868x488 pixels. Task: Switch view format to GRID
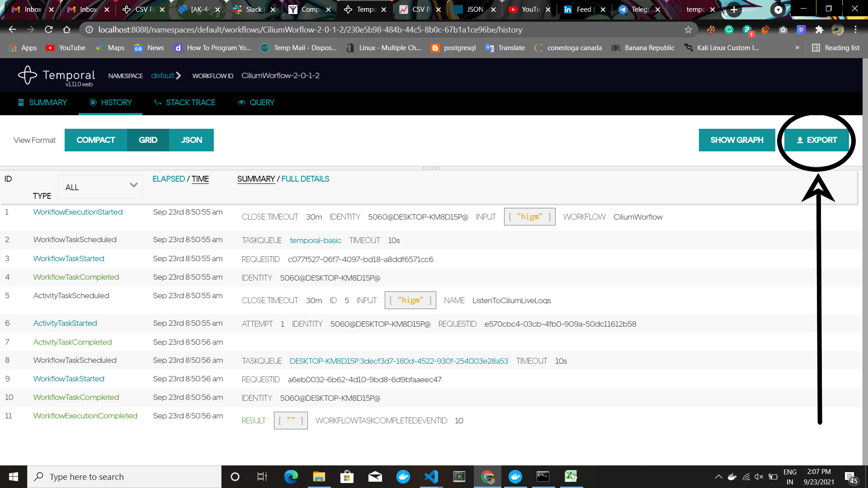pyautogui.click(x=148, y=140)
